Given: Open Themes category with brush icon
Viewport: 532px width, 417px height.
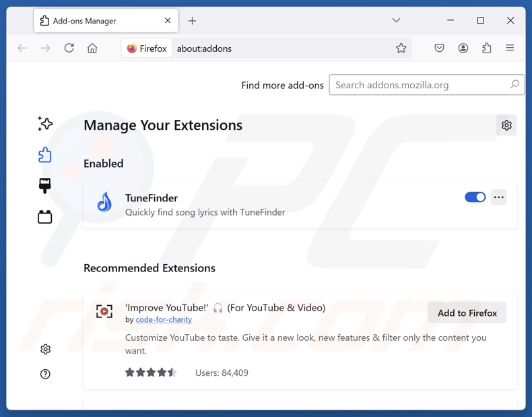Looking at the screenshot, I should [x=45, y=186].
